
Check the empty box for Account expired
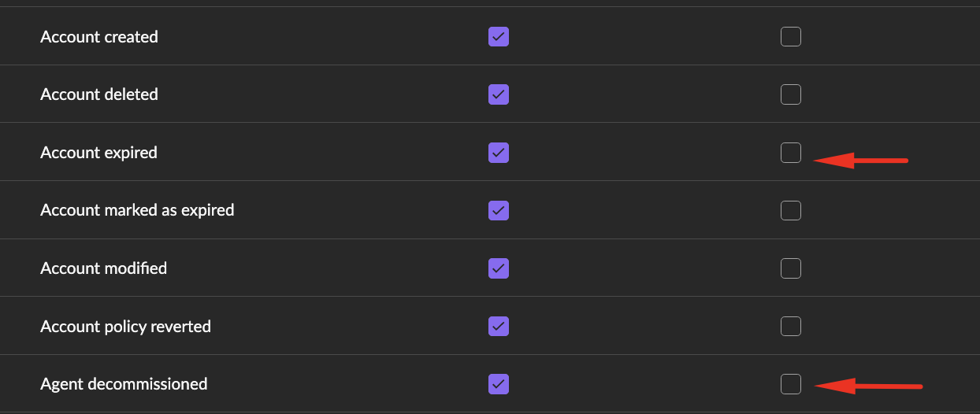[x=791, y=153]
